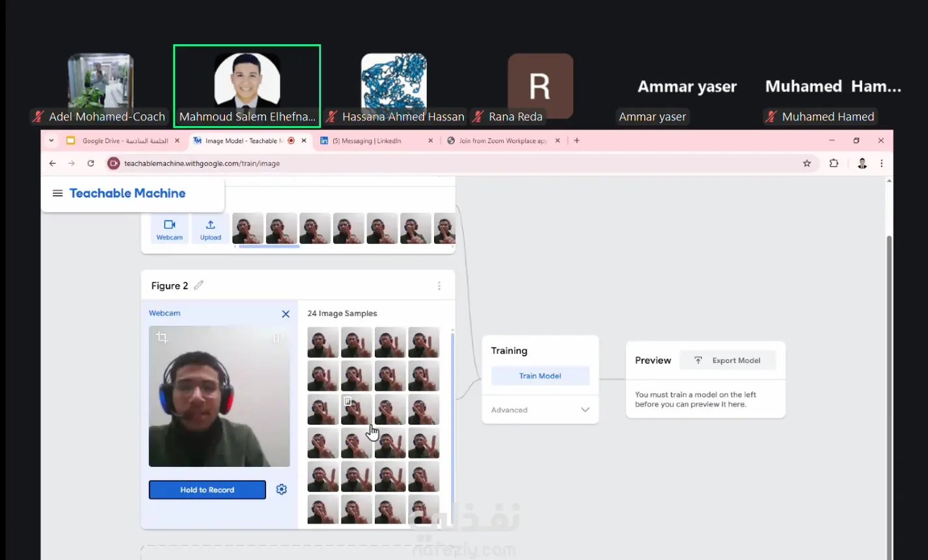Click the "24 Image Samples" label
Screen dimensions: 928x560
(x=342, y=313)
